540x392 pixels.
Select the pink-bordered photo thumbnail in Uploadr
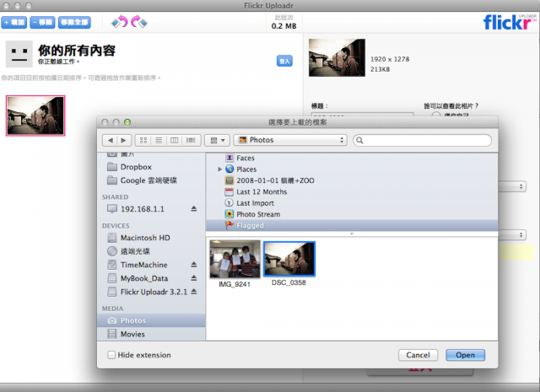(35, 115)
